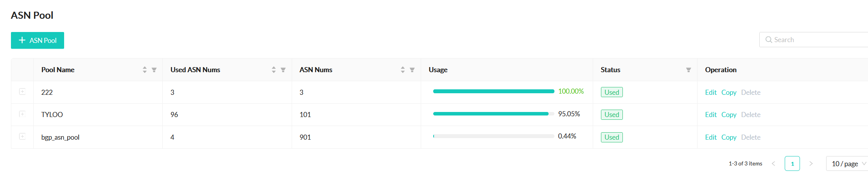
Task: Expand the bgp_asn_pool row
Action: 22,137
